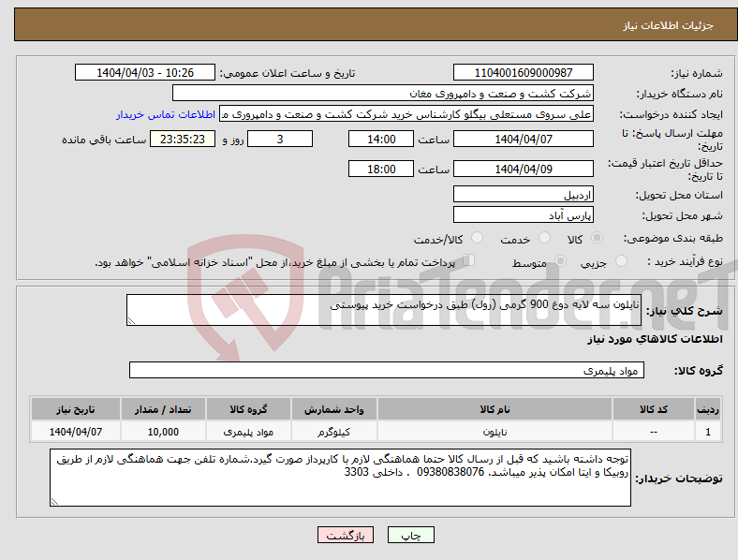Click the price validity date 1404/04/09 field
This screenshot has height=560, width=738.
pyautogui.click(x=523, y=169)
